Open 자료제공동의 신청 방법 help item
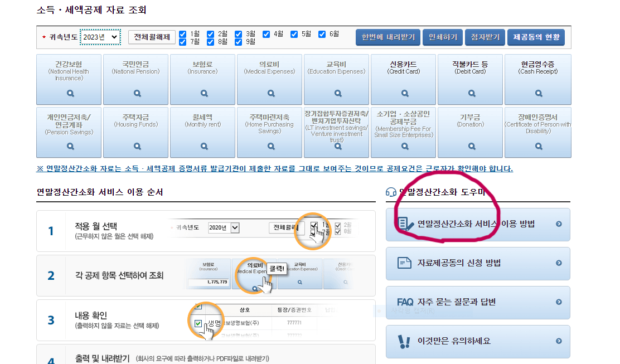 point(478,263)
